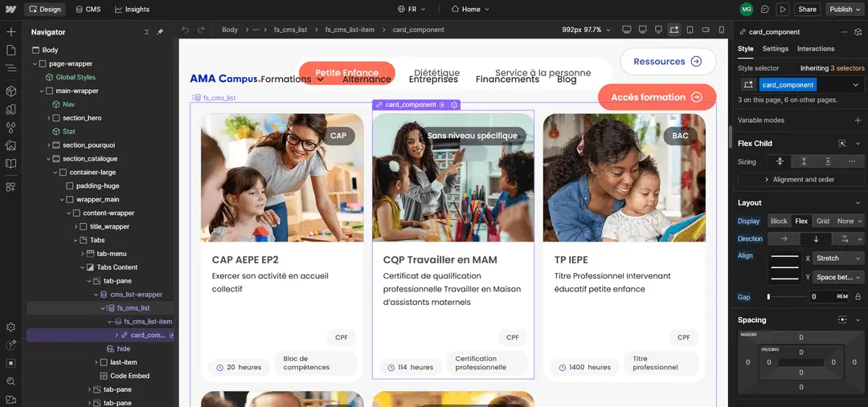Select Sizing grow option

(x=804, y=161)
